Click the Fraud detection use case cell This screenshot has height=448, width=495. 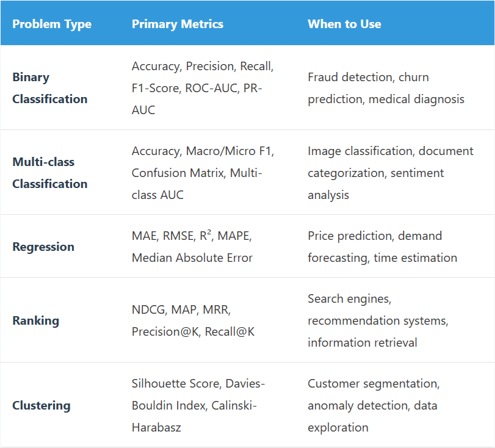pyautogui.click(x=386, y=88)
